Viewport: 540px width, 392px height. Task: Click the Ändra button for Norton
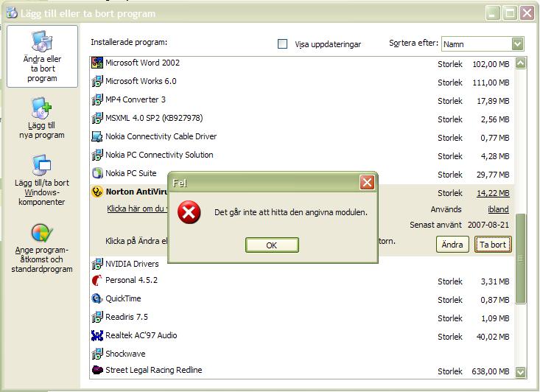[452, 244]
